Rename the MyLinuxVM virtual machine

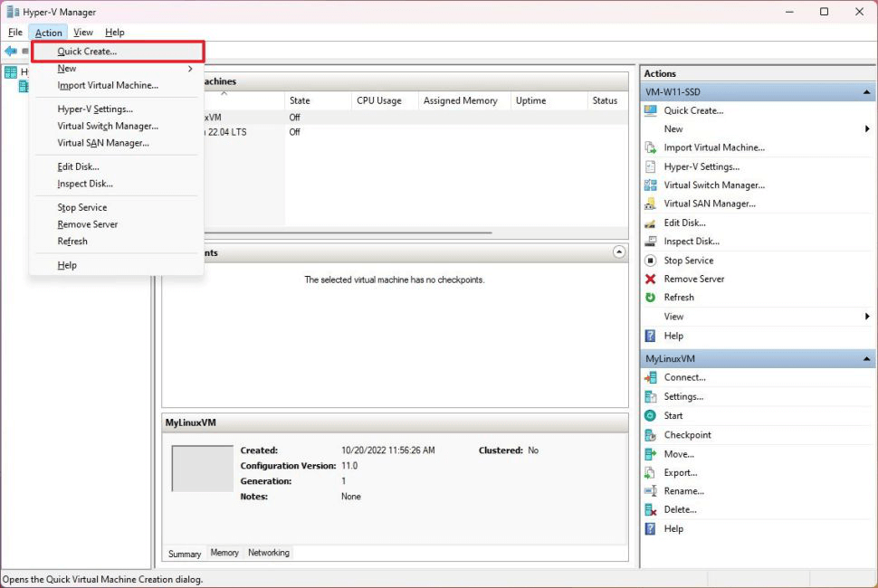[682, 490]
